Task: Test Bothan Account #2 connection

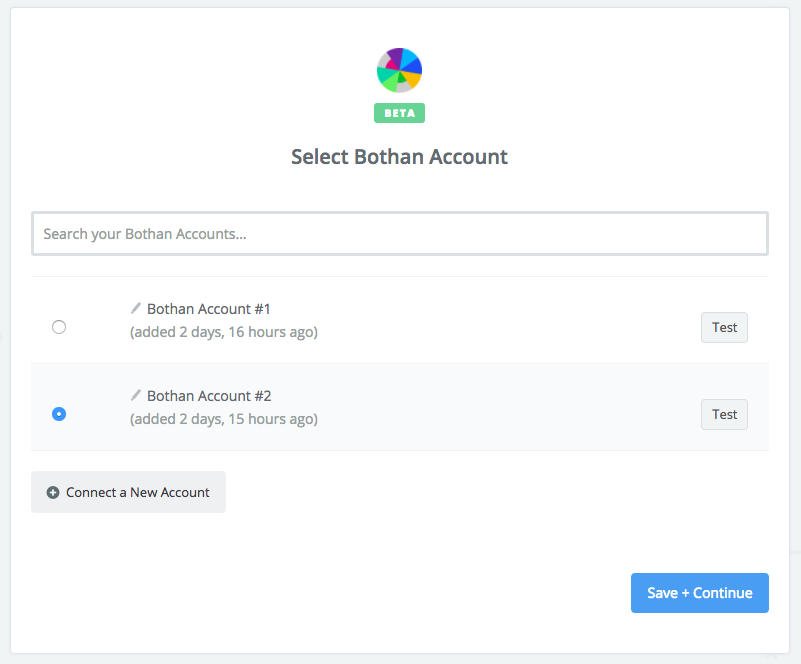Action: point(724,414)
